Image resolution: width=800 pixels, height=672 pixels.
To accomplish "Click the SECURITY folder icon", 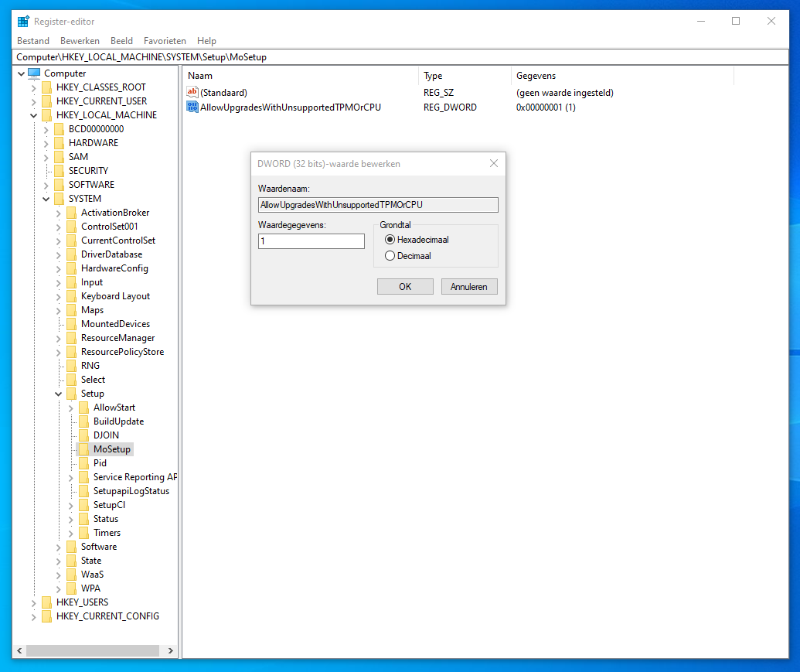I will pos(59,171).
